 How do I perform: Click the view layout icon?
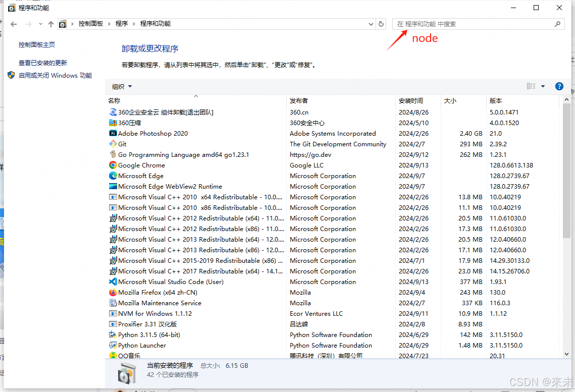coord(531,86)
